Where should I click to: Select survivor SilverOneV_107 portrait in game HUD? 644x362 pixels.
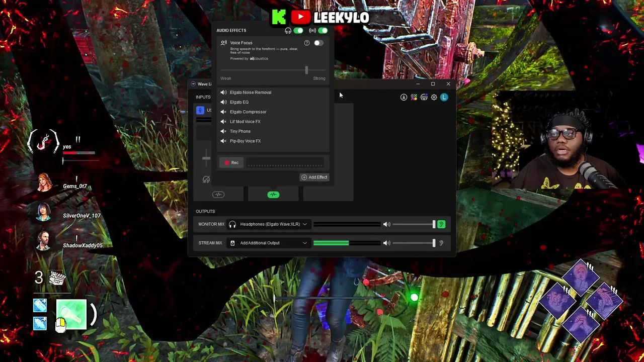[x=43, y=213]
